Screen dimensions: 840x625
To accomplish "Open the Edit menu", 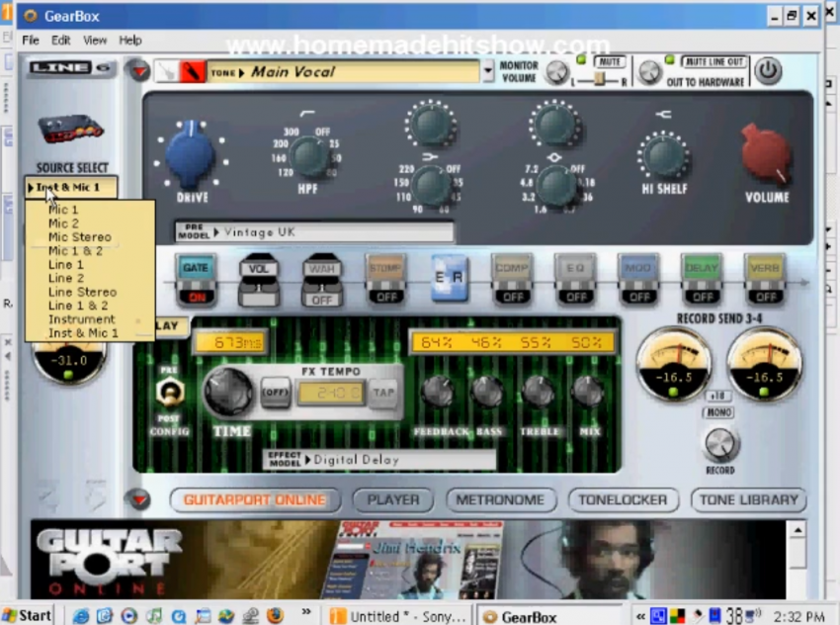I will 60,41.
